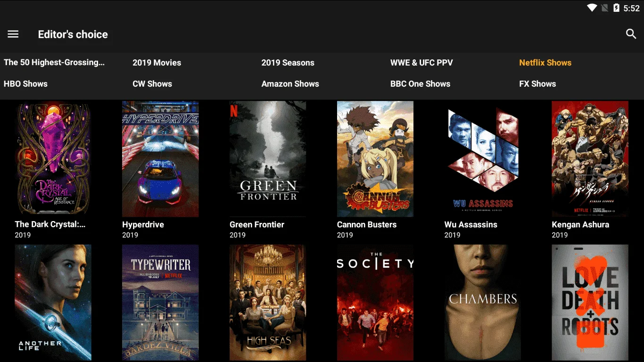Screen dimensions: 644x362
Task: Open The Dark Crystal poster
Action: pos(53,159)
